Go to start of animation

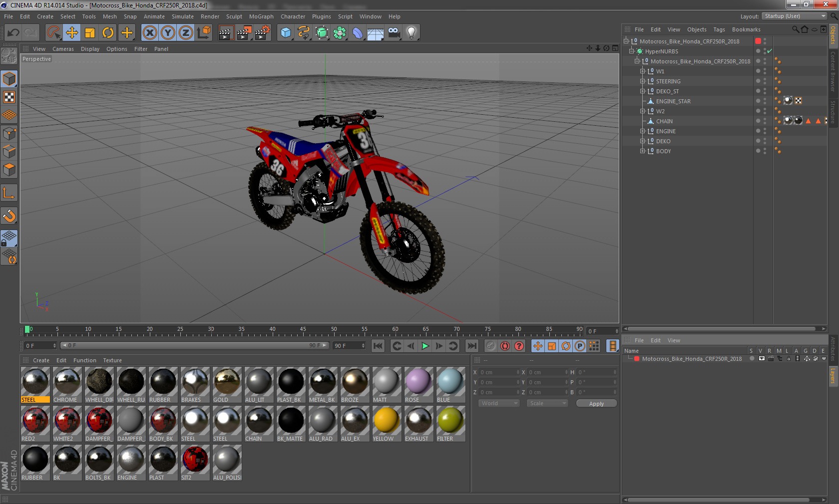click(x=378, y=346)
